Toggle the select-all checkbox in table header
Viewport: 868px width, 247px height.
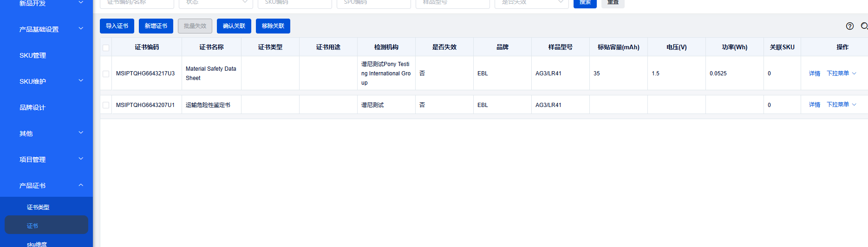click(x=106, y=47)
